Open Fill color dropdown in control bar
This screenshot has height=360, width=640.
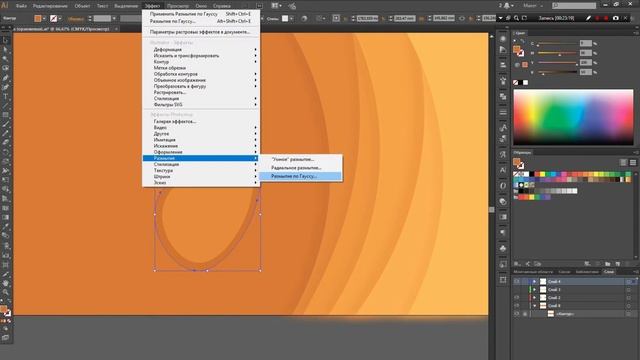(44, 18)
